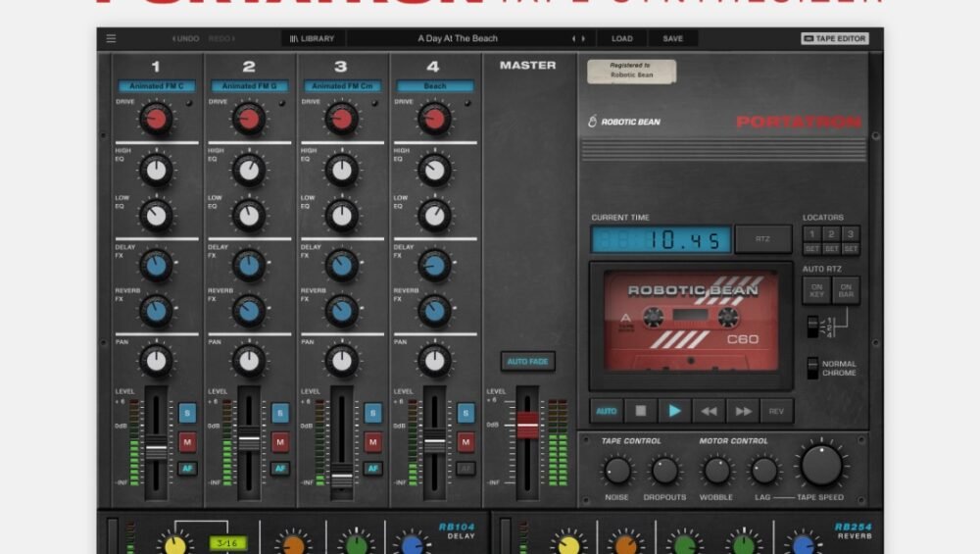Click channel 4 Drive knob
This screenshot has height=554, width=980.
(x=434, y=119)
